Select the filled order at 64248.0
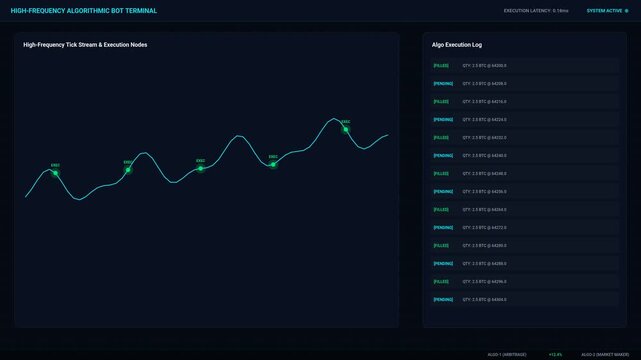641x360 pixels. point(525,173)
